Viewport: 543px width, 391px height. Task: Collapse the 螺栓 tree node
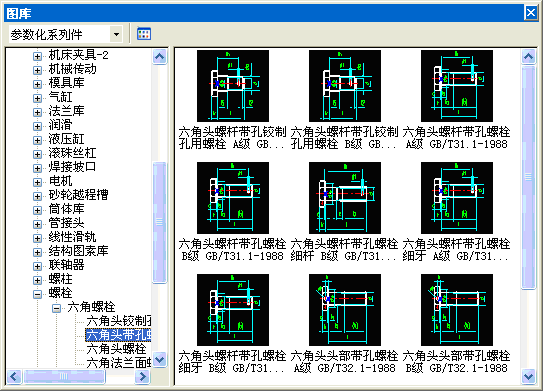(37, 294)
